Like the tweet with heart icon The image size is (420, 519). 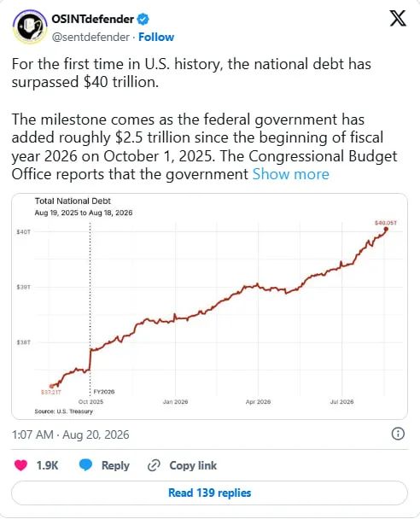(x=20, y=465)
